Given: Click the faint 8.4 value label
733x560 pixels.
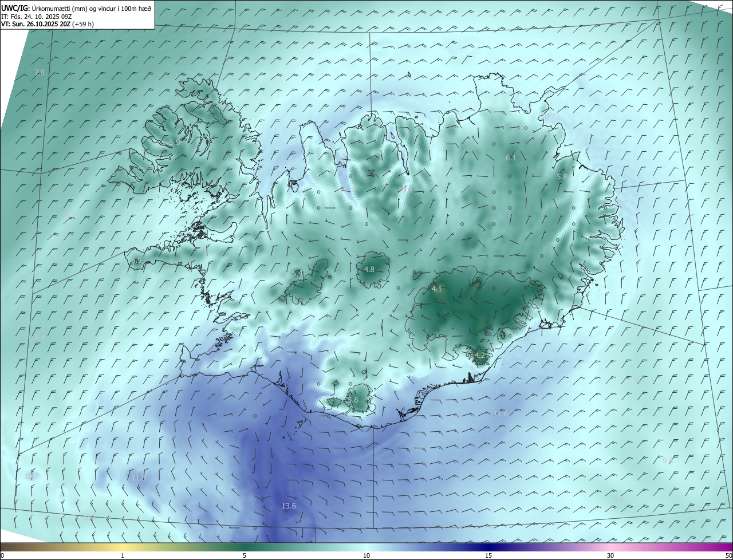Looking at the screenshot, I should click(40, 337).
